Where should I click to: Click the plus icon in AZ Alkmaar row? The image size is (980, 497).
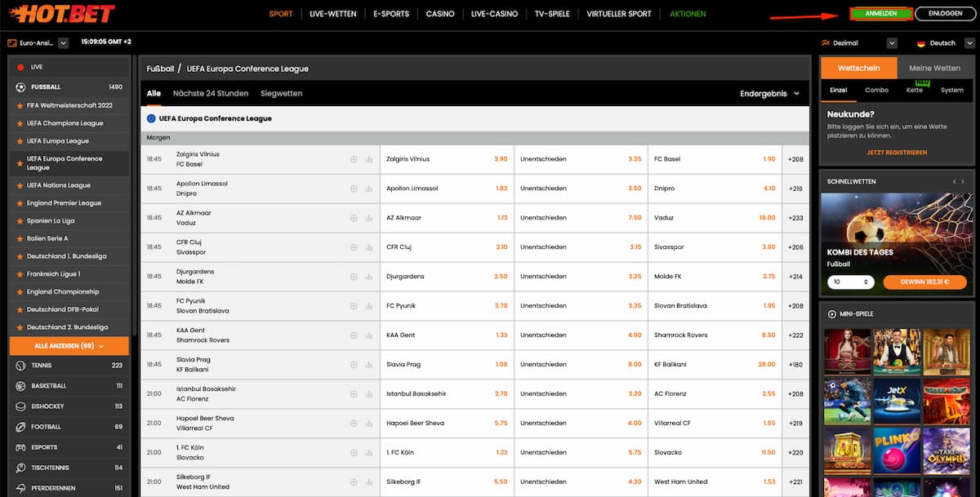(354, 218)
